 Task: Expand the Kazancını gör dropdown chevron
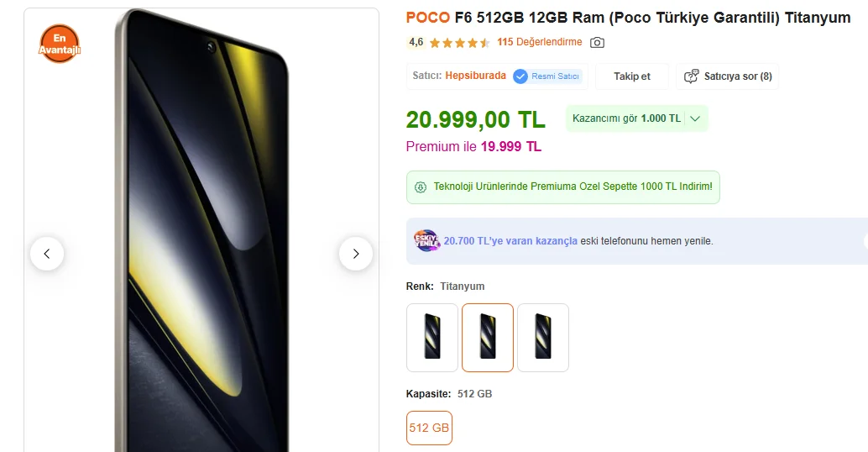695,118
